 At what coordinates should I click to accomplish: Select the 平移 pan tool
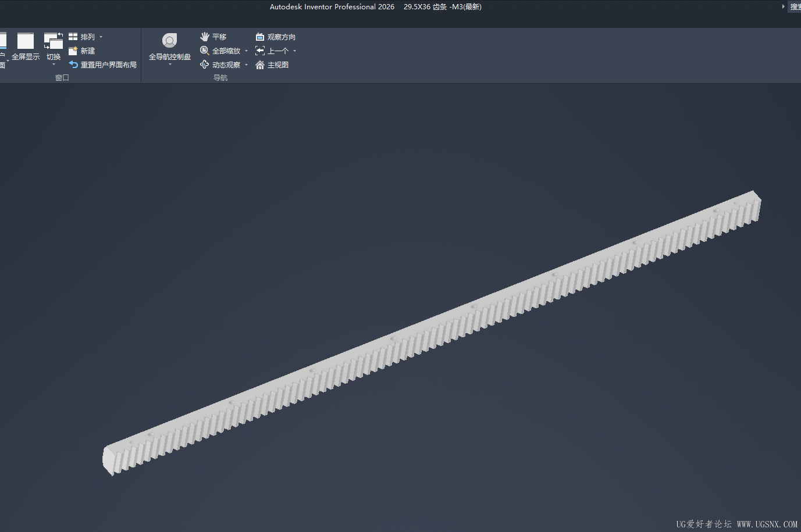[213, 37]
